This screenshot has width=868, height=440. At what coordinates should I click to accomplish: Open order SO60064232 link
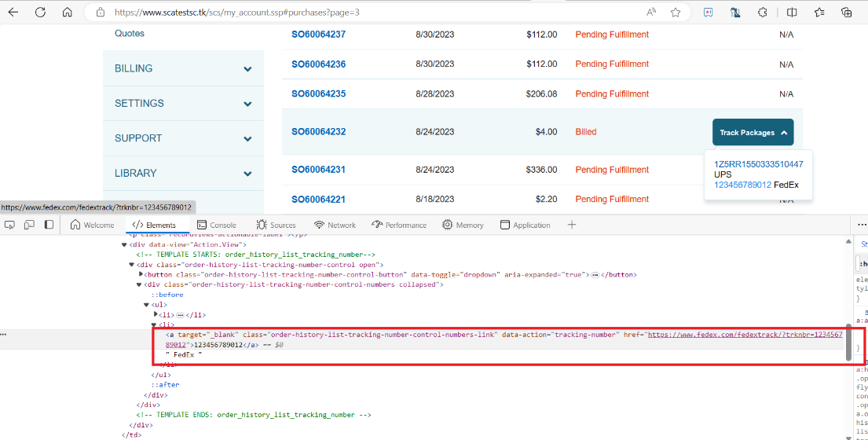[318, 132]
